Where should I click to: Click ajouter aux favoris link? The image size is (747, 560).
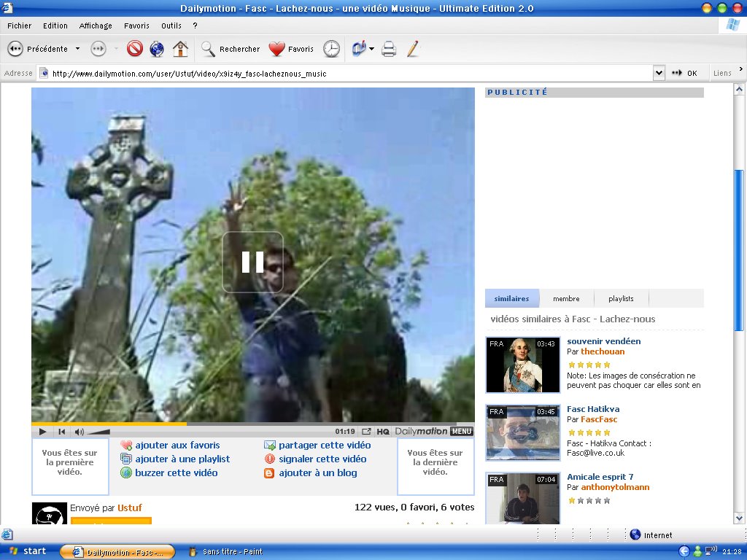tap(177, 446)
